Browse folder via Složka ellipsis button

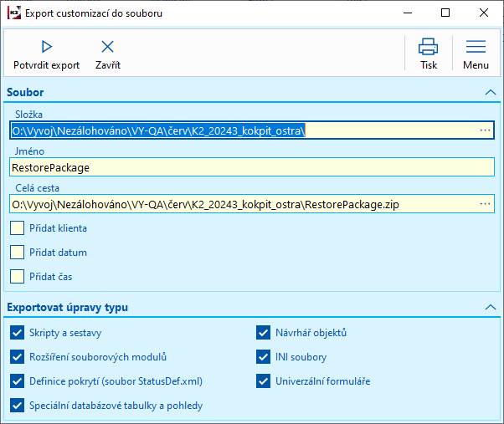(485, 130)
